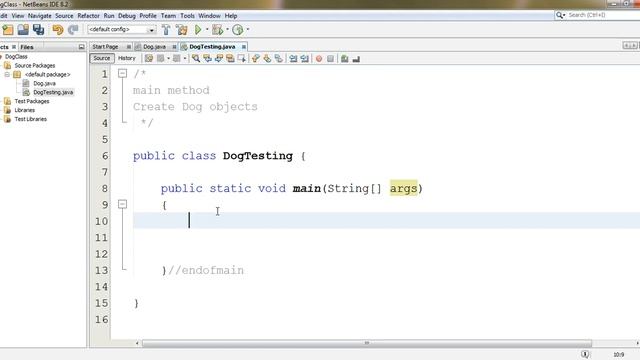Click the editor Forward navigation icon

(176, 59)
